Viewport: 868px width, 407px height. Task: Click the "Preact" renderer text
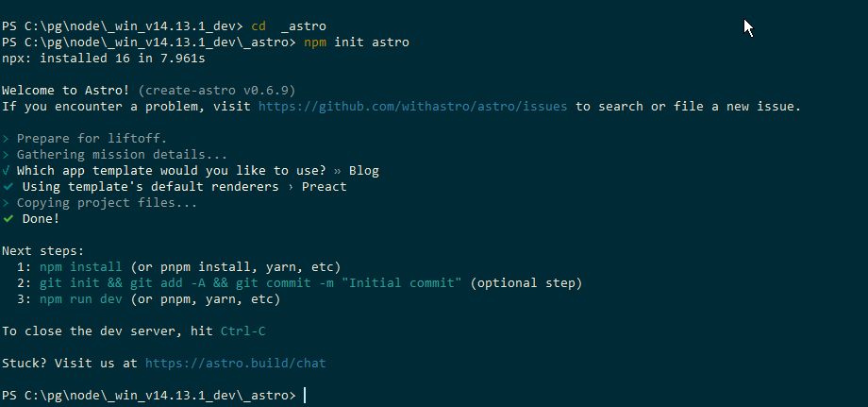click(x=324, y=187)
